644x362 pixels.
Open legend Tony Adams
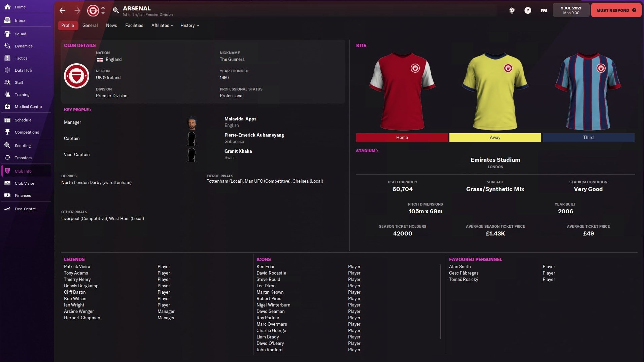click(76, 273)
